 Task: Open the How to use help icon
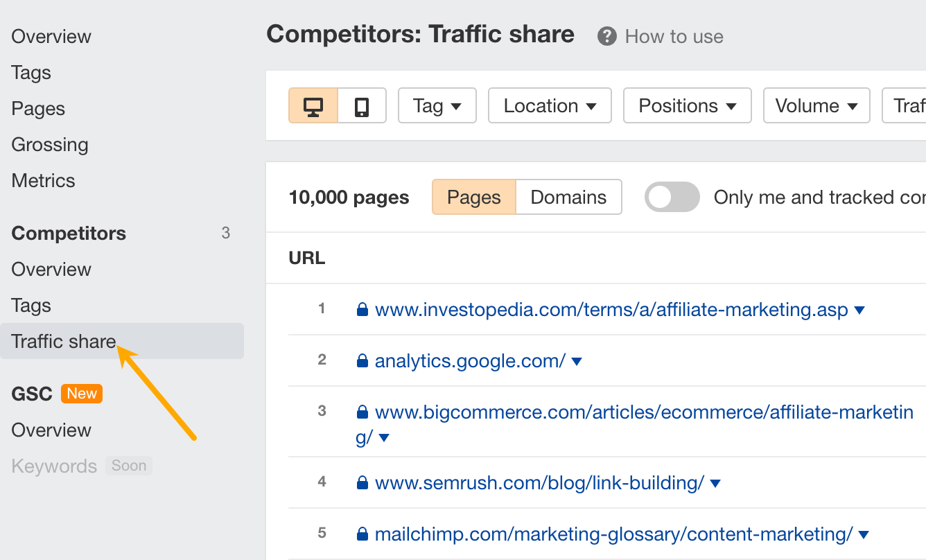click(605, 36)
